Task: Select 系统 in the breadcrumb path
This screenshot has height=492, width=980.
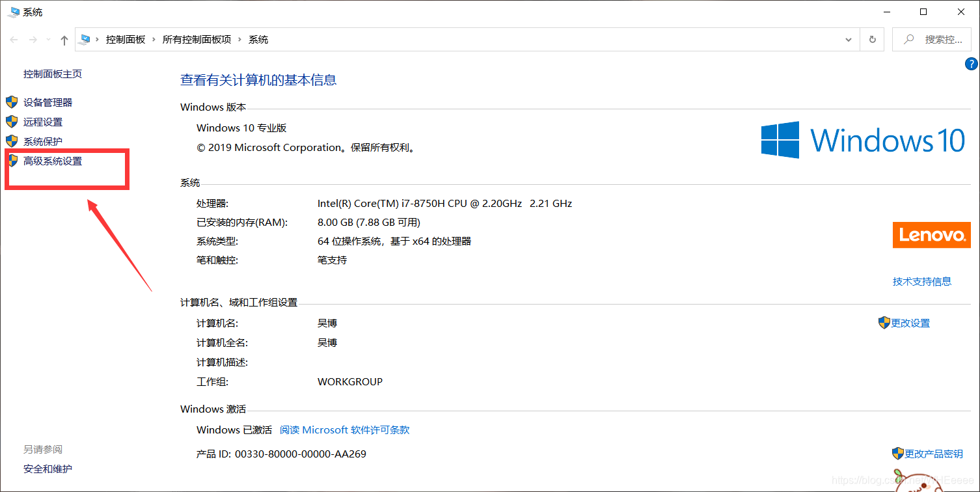Action: click(x=258, y=39)
